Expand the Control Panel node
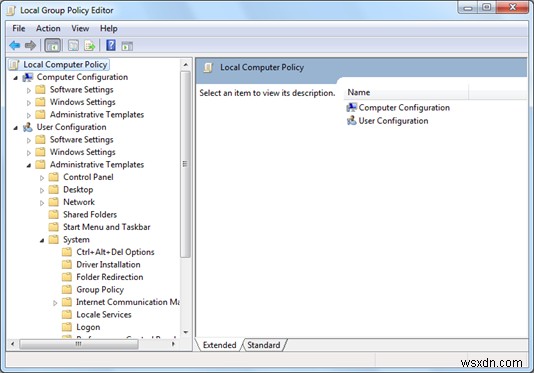Viewport: 534px width, 373px height. coord(42,178)
